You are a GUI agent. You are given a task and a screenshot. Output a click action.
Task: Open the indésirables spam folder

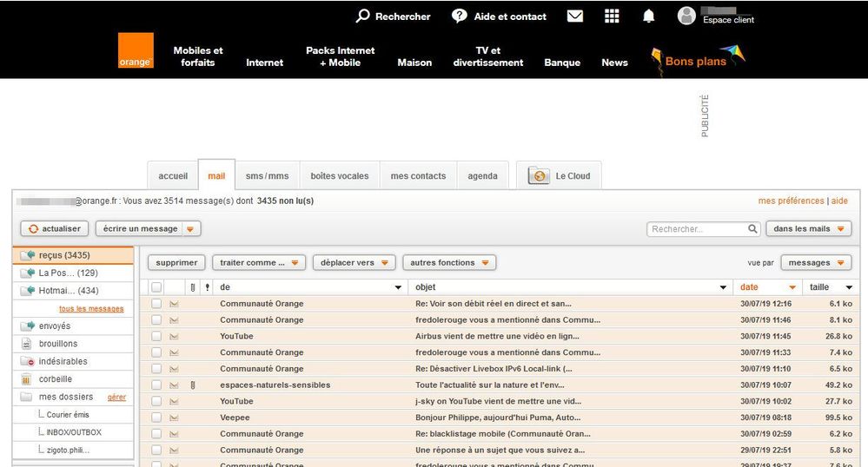point(63,361)
